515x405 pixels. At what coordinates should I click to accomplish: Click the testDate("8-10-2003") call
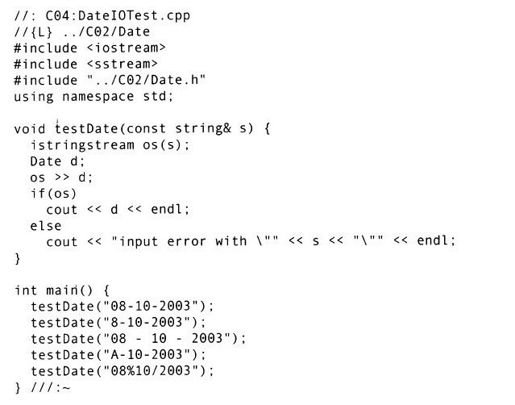[118, 323]
